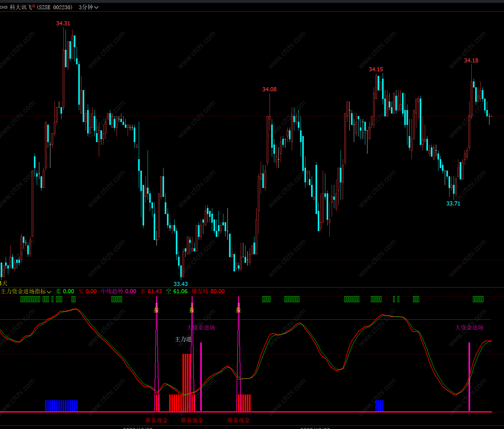Click the second 拉 signal marker
This screenshot has height=429, width=504.
[x=192, y=310]
